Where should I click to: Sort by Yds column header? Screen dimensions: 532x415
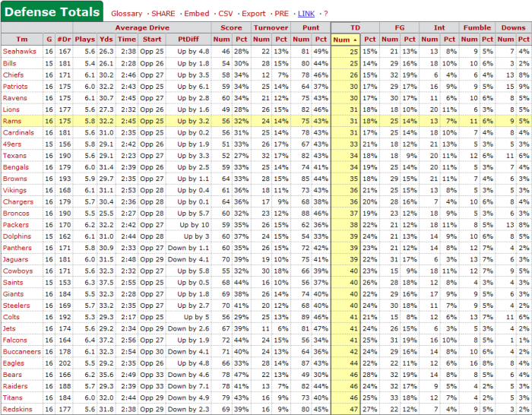tap(106, 40)
